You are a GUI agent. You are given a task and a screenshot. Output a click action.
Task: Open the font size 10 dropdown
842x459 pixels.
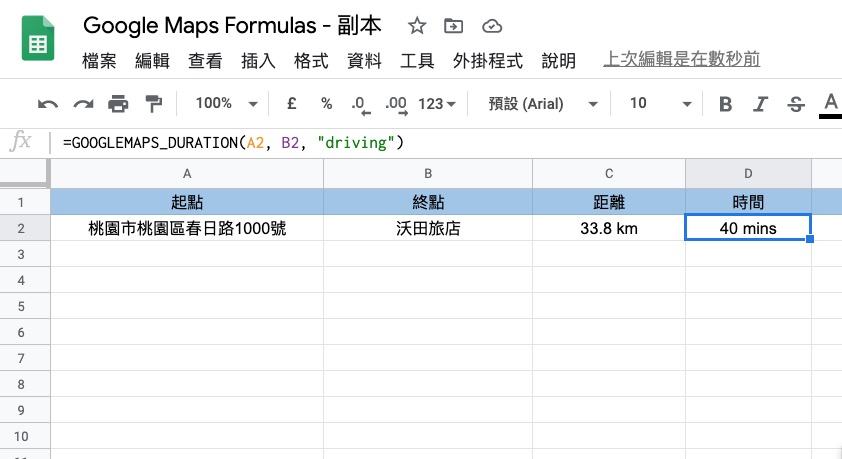(660, 104)
